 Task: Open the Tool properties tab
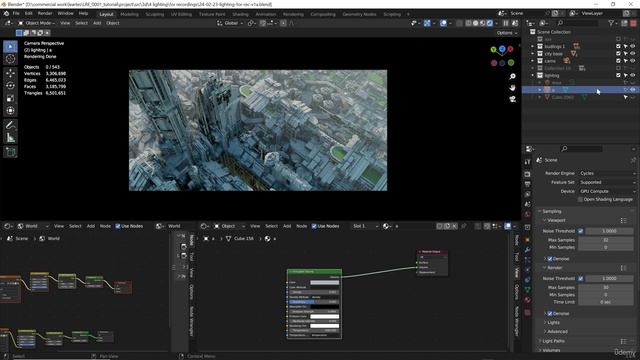[x=527, y=162]
